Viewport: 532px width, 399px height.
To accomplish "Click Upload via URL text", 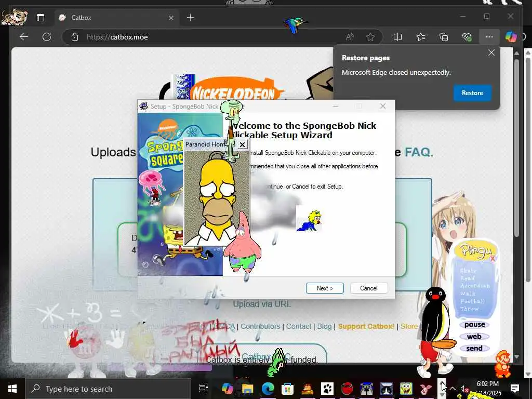I will (x=262, y=304).
